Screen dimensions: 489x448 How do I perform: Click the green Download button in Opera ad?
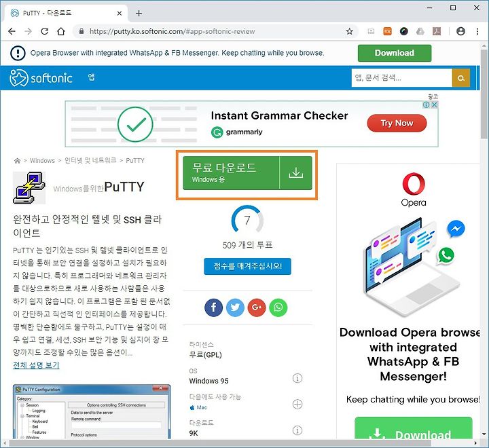coord(414,428)
